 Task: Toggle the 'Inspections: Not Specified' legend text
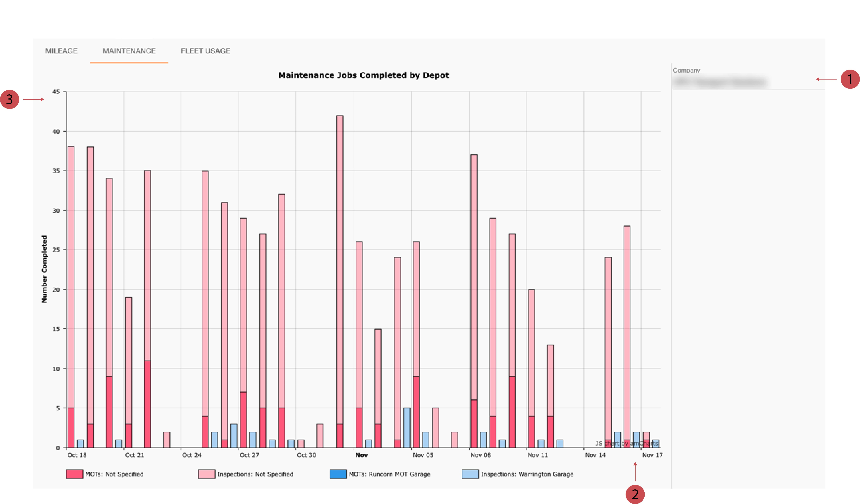pyautogui.click(x=255, y=474)
